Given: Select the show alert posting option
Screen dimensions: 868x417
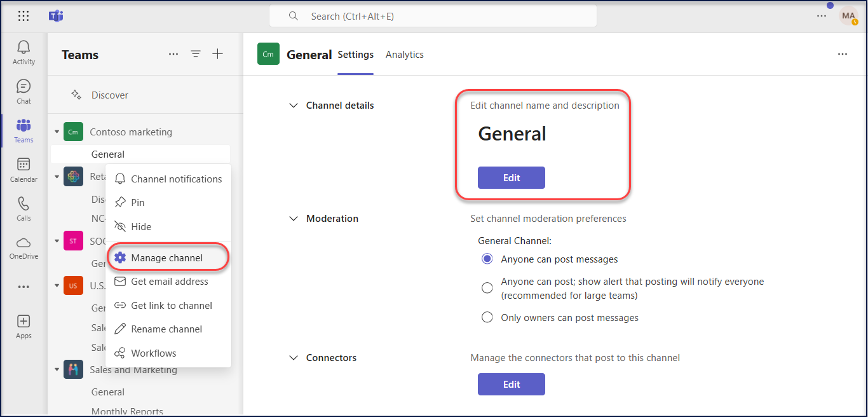Looking at the screenshot, I should coord(487,288).
